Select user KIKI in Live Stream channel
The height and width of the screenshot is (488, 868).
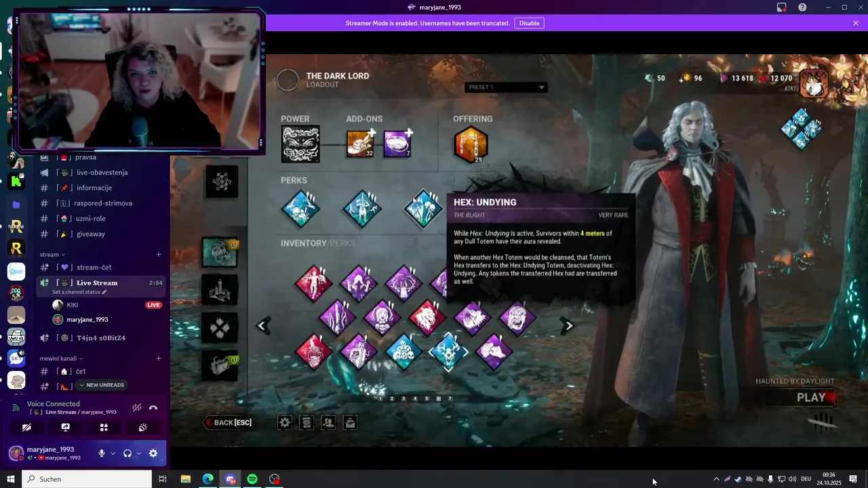[x=101, y=305]
